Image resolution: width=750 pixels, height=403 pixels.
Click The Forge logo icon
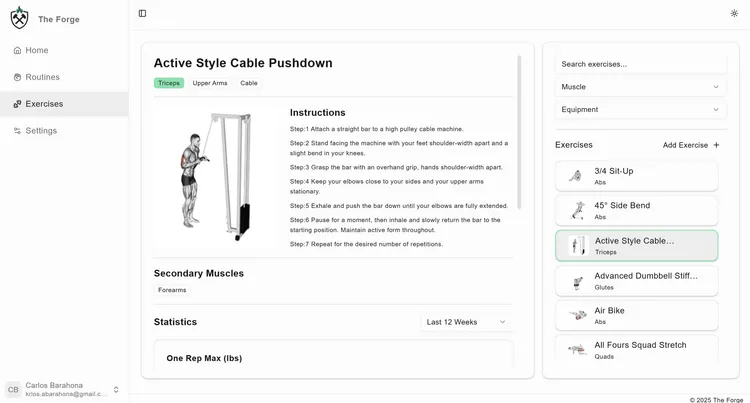[x=19, y=18]
